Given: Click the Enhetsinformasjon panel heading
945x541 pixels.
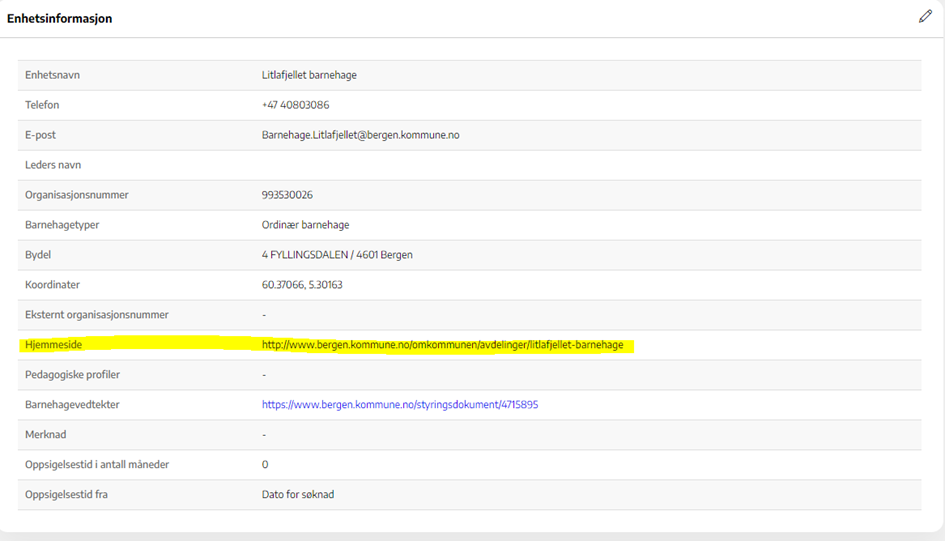Looking at the screenshot, I should tap(60, 18).
